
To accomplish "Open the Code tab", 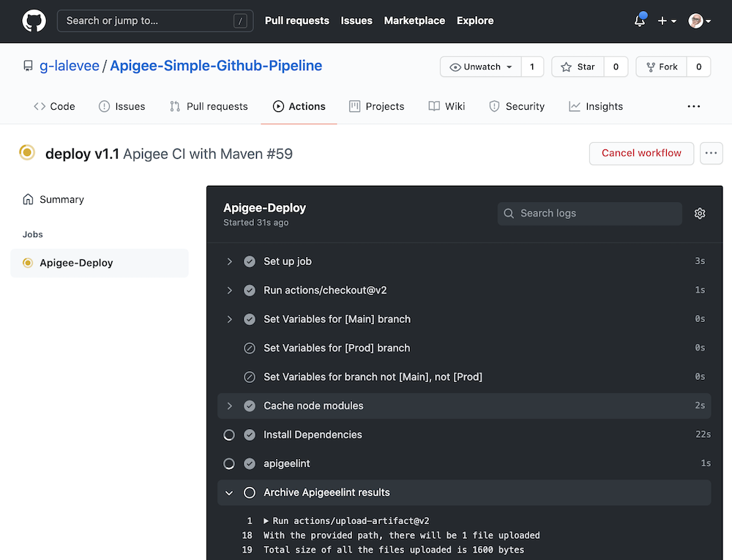I will pos(54,106).
